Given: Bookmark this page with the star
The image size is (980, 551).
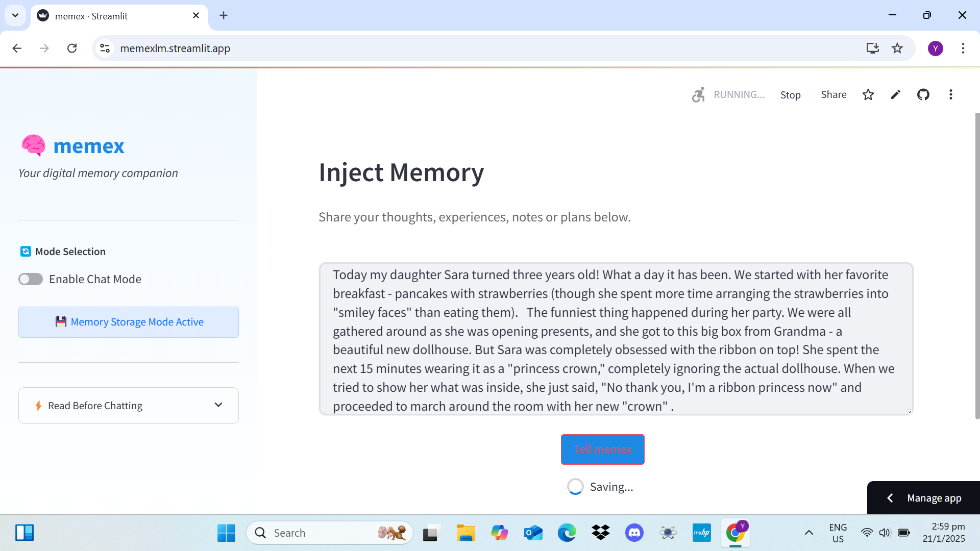Looking at the screenshot, I should click(897, 48).
